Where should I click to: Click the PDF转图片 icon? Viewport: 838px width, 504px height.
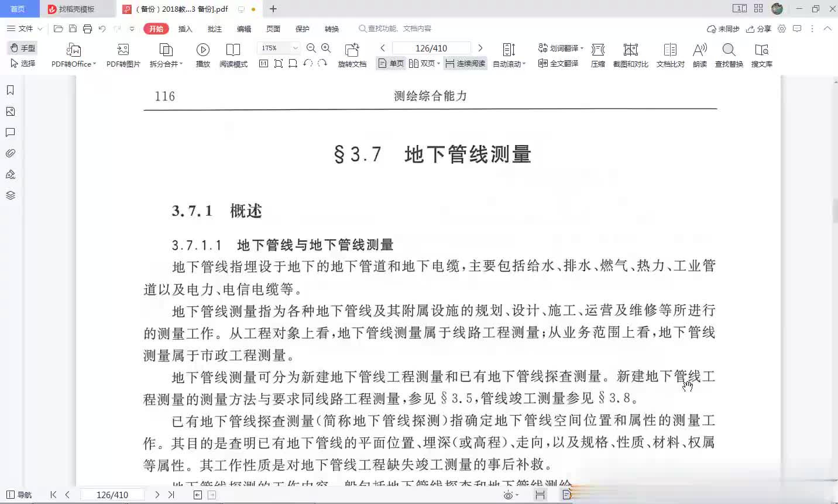pyautogui.click(x=123, y=50)
